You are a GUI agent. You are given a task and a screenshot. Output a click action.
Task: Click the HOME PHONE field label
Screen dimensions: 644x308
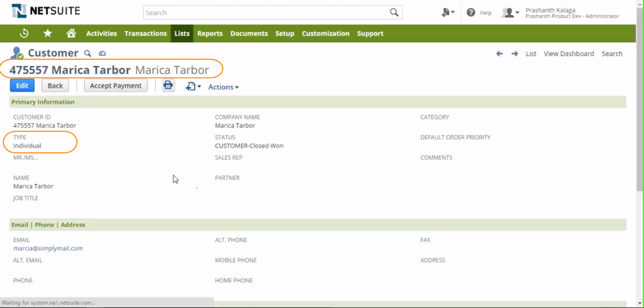click(234, 280)
